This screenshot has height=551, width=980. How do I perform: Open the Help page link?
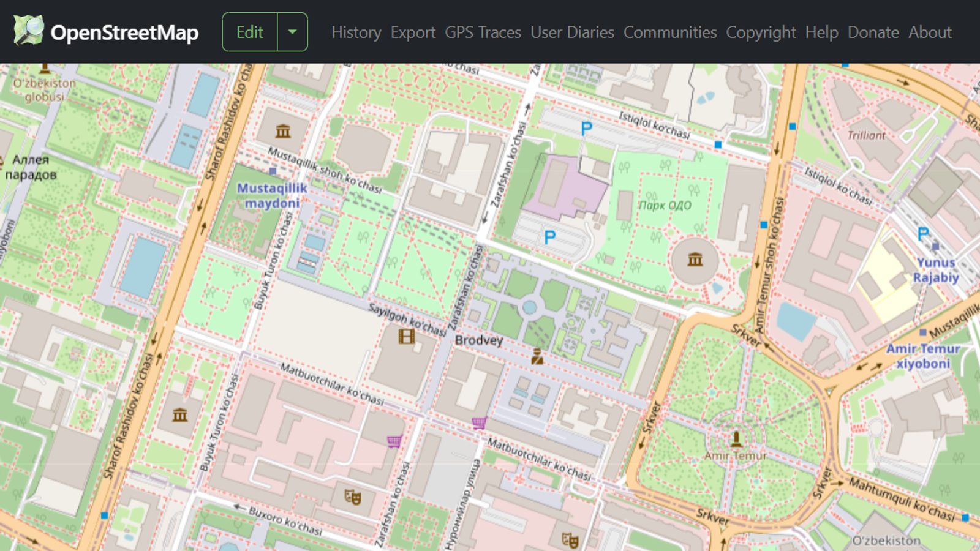tap(821, 32)
